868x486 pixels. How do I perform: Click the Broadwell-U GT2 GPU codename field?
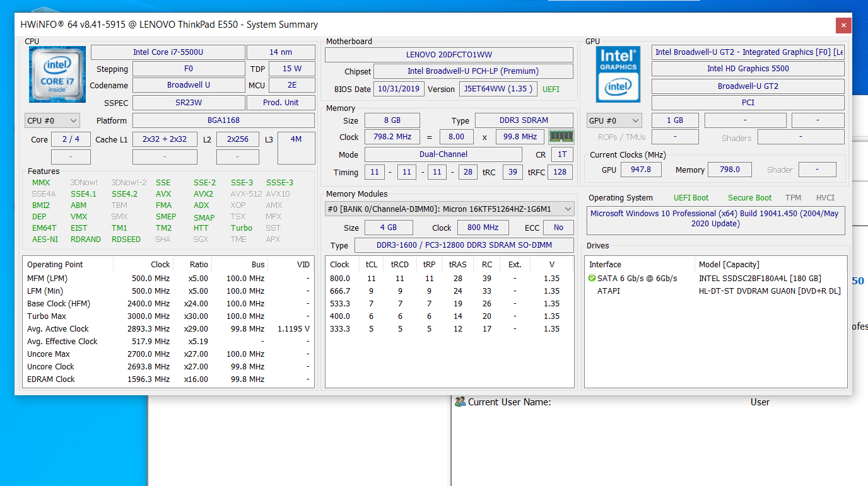[748, 86]
